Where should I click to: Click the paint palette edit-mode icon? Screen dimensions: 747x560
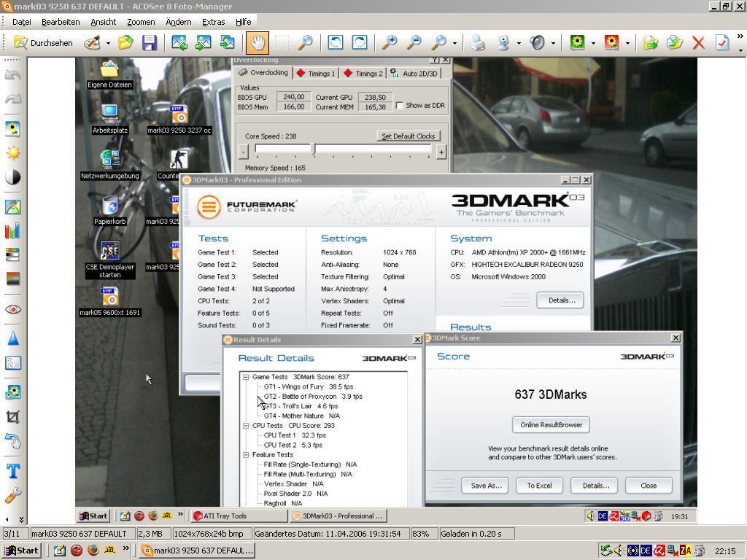coord(92,43)
